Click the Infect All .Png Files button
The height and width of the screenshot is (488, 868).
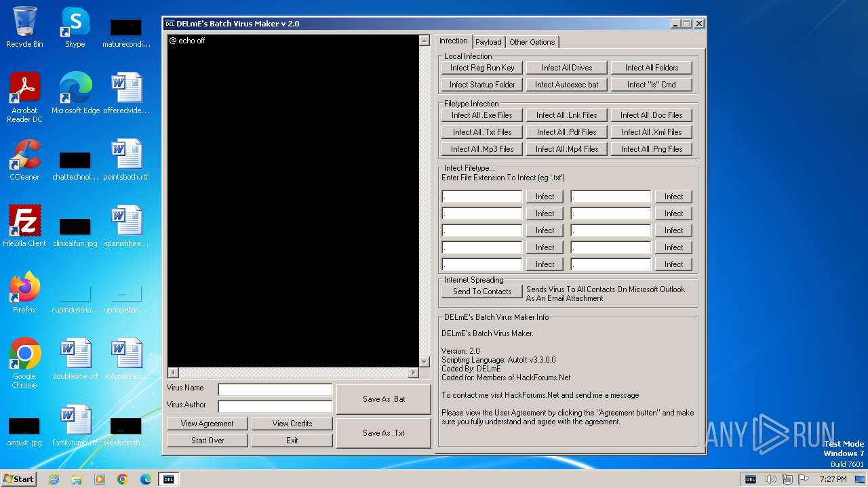coord(652,149)
